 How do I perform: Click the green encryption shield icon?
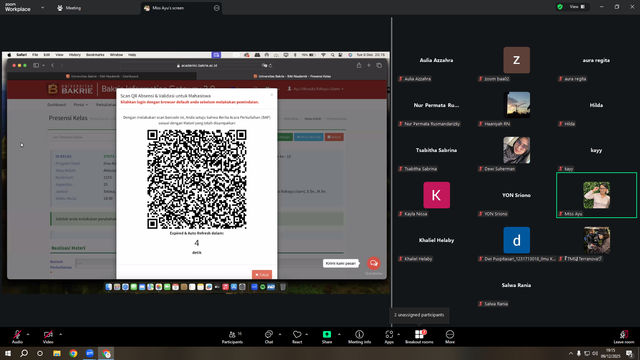560,7
